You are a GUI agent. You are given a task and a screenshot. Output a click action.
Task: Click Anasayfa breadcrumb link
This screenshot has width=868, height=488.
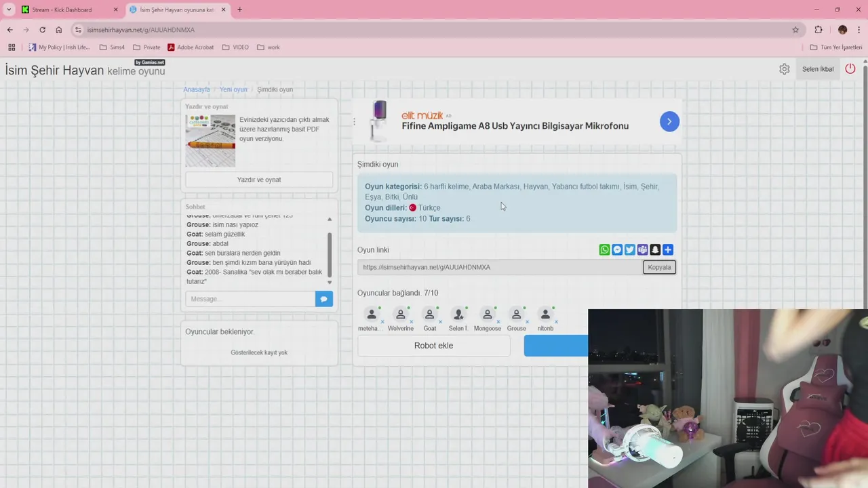click(197, 89)
